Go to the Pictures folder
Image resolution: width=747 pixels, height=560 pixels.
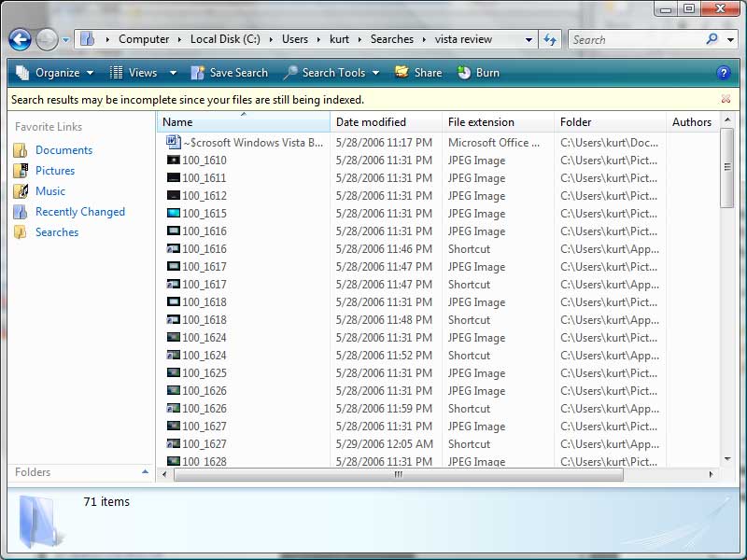tap(58, 170)
